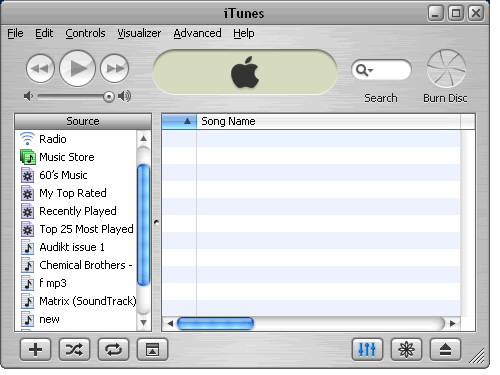
Task: Click the song list right scroll arrow
Action: pos(452,323)
